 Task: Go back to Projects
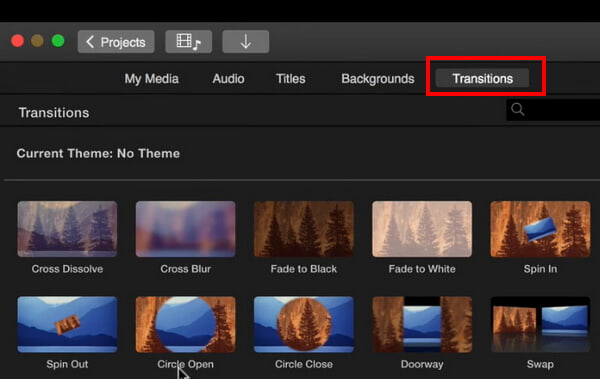coord(116,42)
